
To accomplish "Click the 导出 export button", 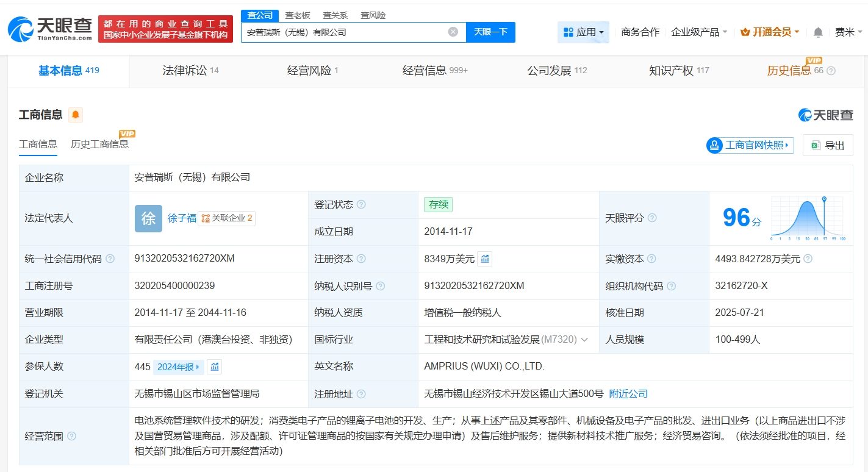I will [828, 145].
